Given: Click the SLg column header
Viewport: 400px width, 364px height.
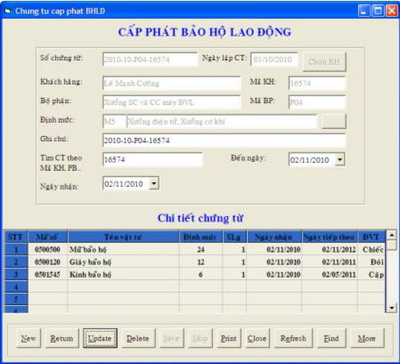Looking at the screenshot, I should point(235,237).
